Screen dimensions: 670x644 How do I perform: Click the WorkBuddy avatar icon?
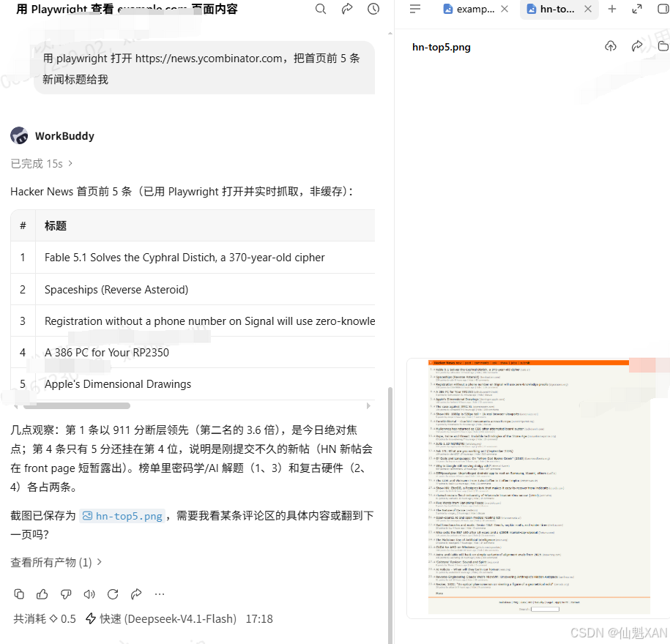click(x=19, y=135)
